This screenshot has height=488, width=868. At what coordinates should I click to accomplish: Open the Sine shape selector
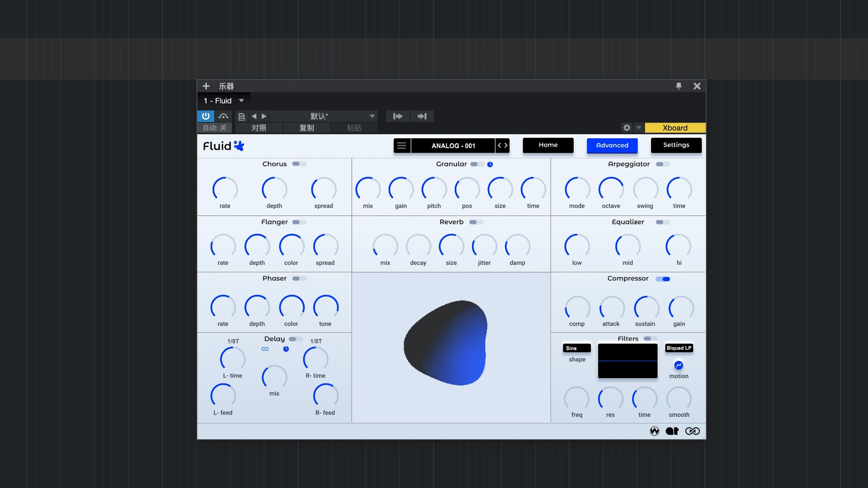(x=577, y=348)
